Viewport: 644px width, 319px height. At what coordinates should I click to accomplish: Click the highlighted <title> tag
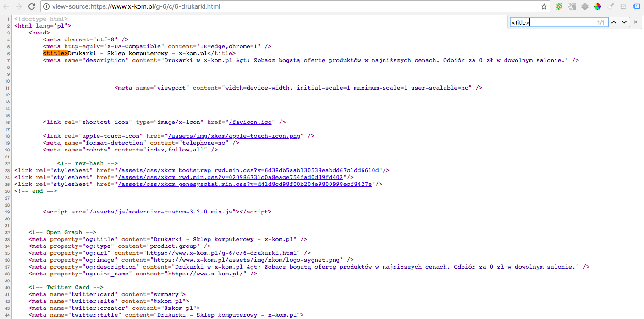[55, 53]
